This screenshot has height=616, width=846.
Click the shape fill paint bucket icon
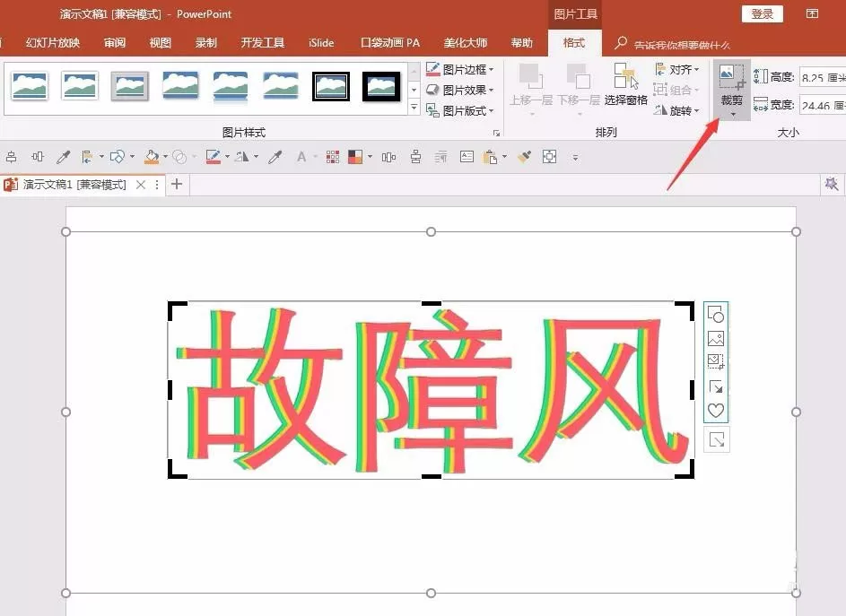click(153, 157)
